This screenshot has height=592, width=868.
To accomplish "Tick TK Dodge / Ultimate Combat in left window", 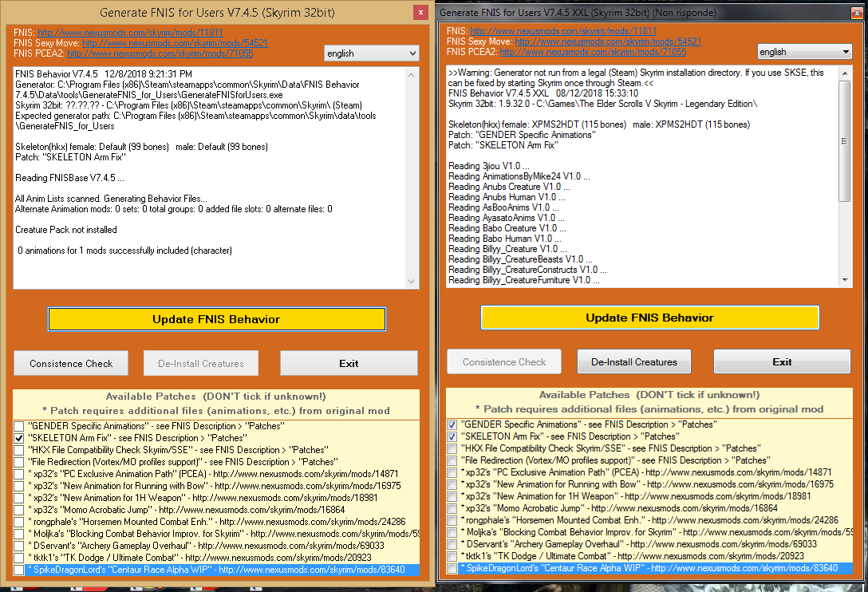I will [19, 558].
